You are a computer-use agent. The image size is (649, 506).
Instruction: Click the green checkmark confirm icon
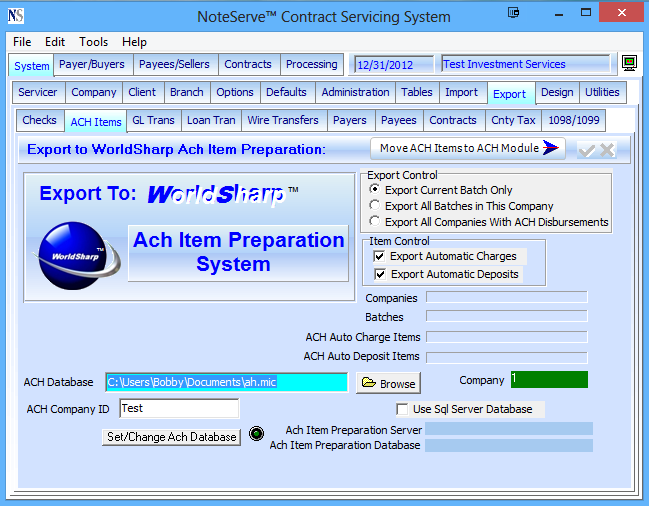[587, 149]
